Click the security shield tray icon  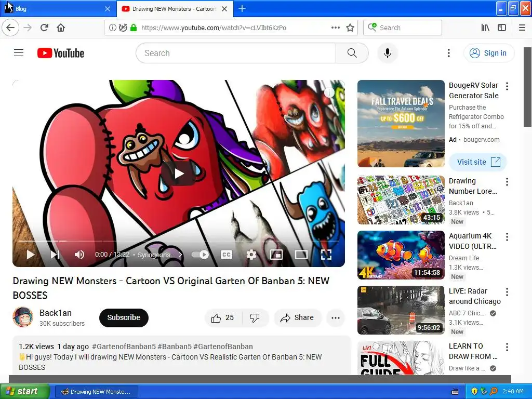(x=474, y=391)
